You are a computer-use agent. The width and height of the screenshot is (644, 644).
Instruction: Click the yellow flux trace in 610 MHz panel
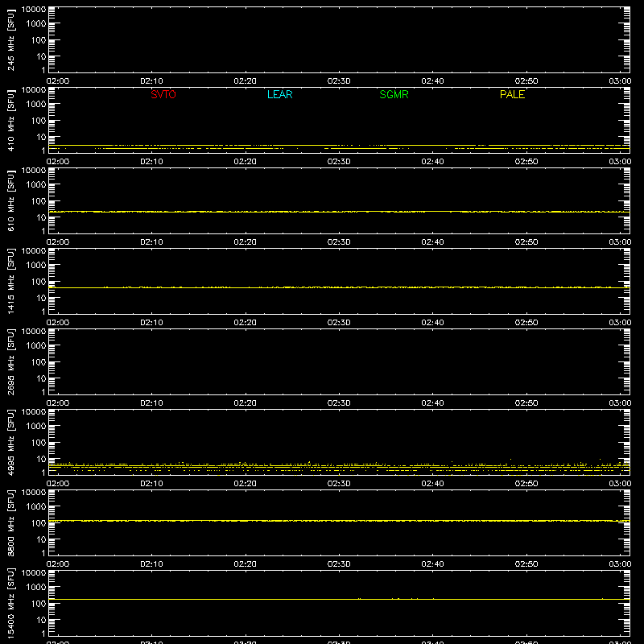pos(339,212)
